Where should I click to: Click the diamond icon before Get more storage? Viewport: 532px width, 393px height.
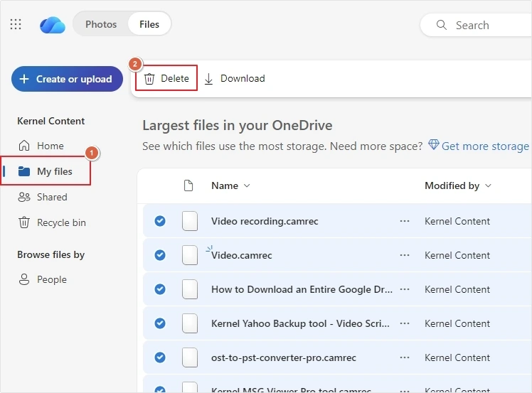click(434, 144)
